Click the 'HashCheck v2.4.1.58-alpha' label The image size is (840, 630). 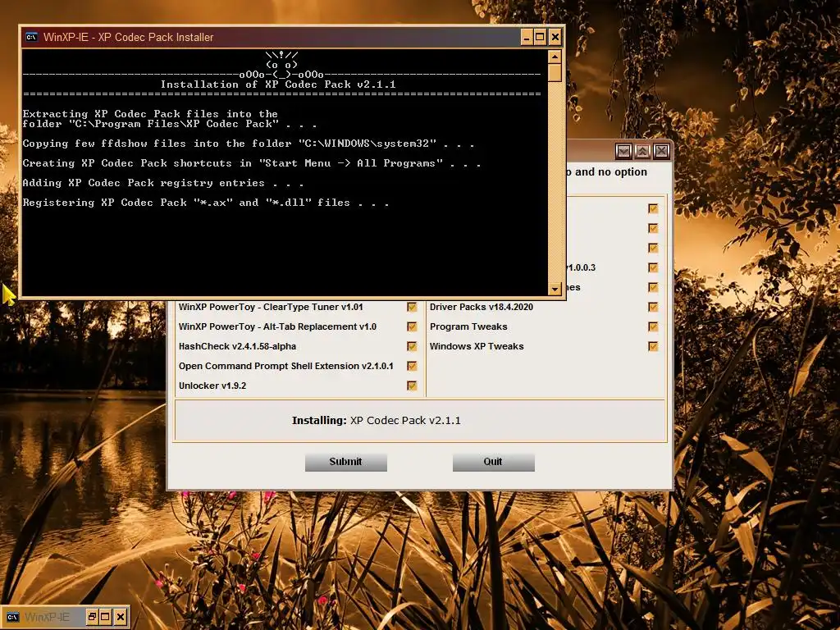click(237, 347)
